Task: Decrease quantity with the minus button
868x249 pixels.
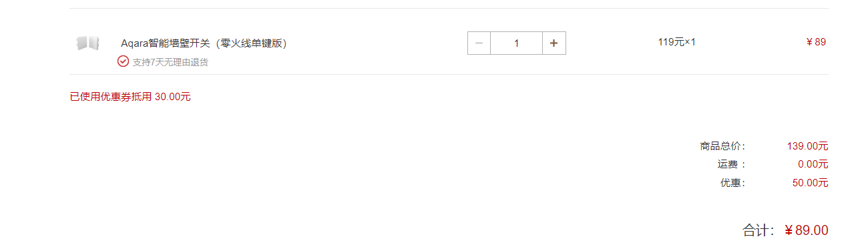Action: pos(479,43)
